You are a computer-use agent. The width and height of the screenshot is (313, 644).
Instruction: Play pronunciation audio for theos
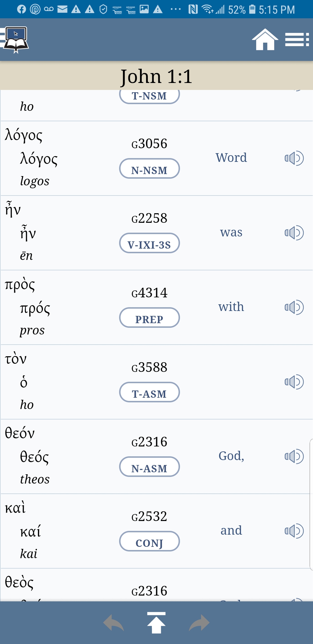click(x=294, y=457)
